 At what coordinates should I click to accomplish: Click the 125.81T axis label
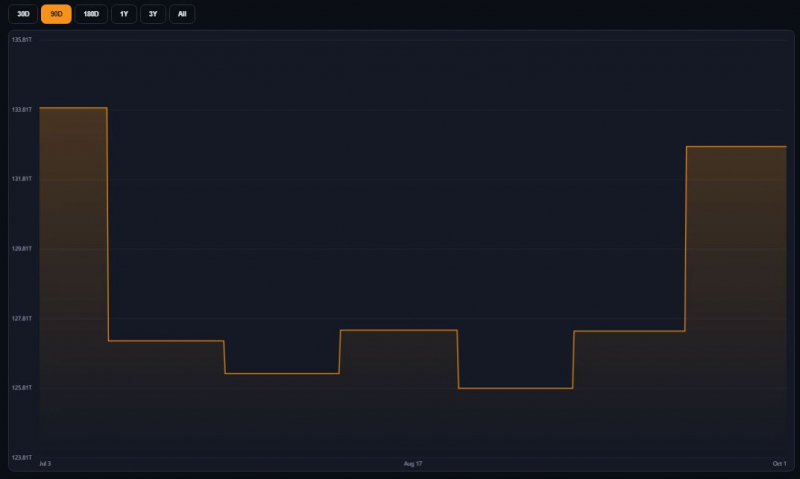(x=22, y=388)
